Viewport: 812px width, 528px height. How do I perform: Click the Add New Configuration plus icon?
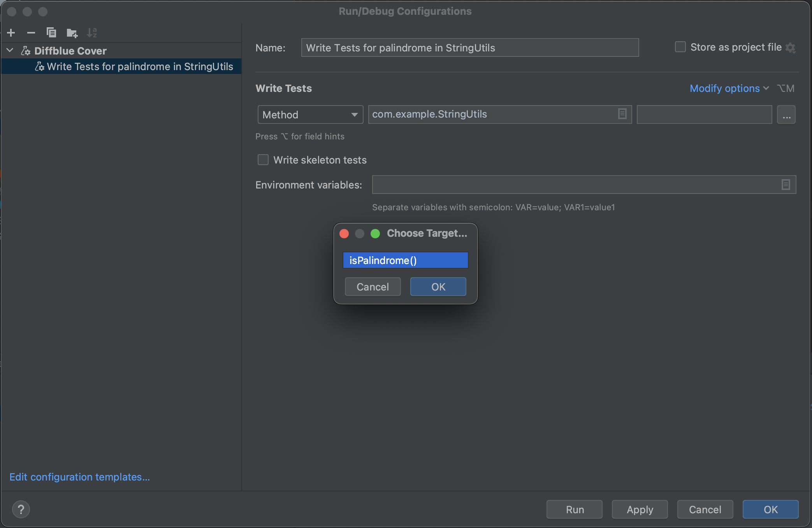click(x=11, y=33)
